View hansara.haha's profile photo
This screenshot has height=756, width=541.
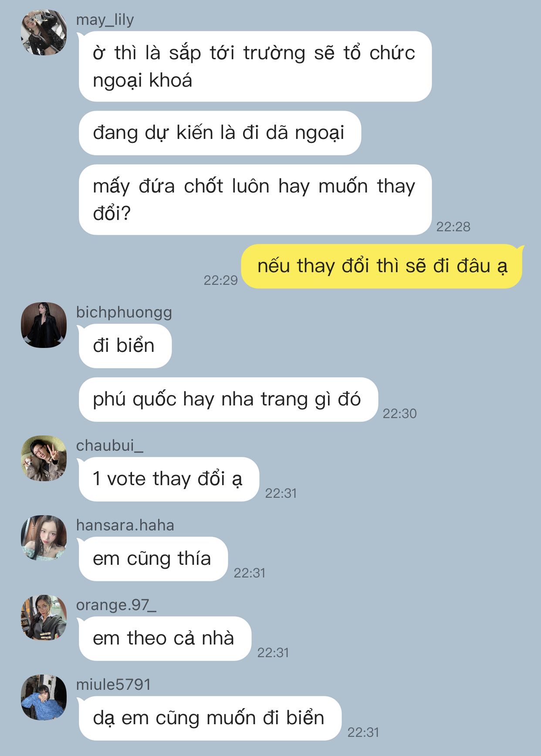pyautogui.click(x=44, y=538)
